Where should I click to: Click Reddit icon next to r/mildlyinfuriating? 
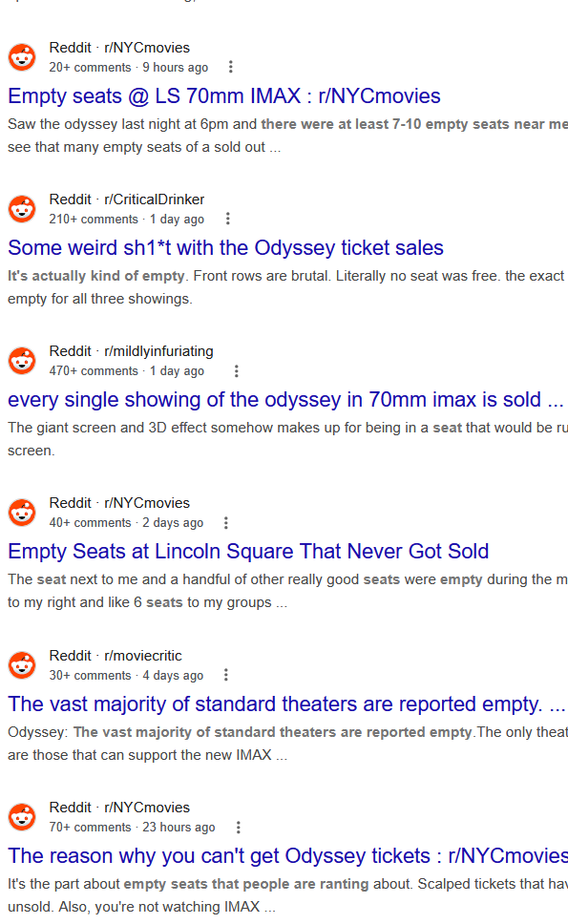[22, 361]
